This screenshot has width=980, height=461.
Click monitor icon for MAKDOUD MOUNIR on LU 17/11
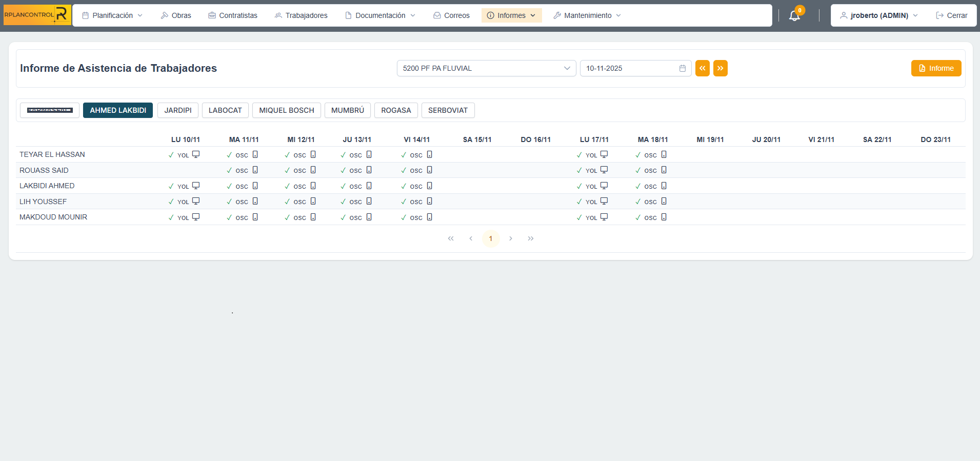point(604,217)
